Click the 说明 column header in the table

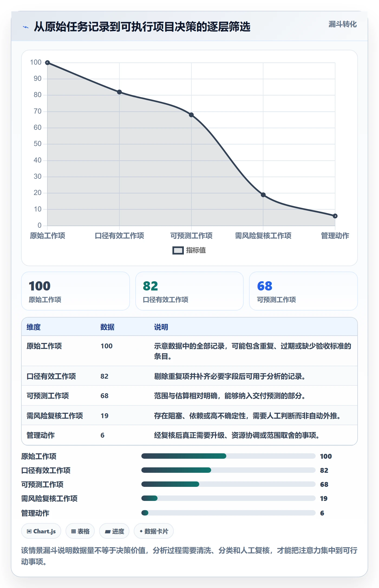(161, 327)
